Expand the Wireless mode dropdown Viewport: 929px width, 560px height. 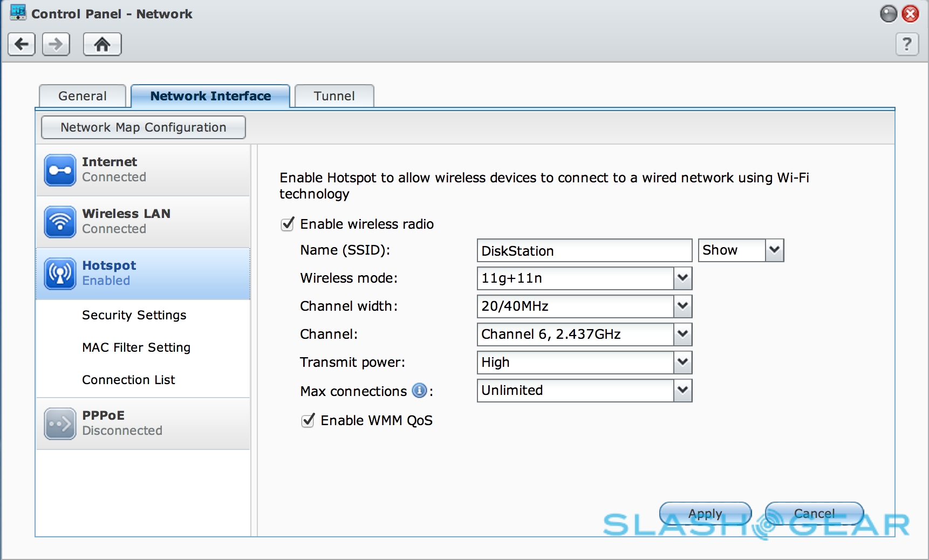click(x=682, y=278)
